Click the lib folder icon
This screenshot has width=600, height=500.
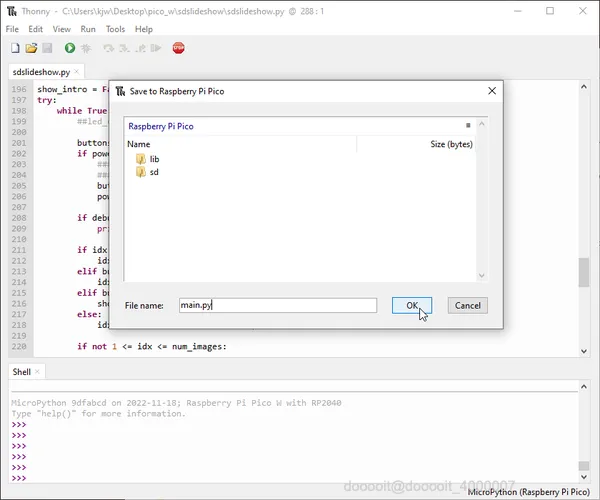click(140, 159)
